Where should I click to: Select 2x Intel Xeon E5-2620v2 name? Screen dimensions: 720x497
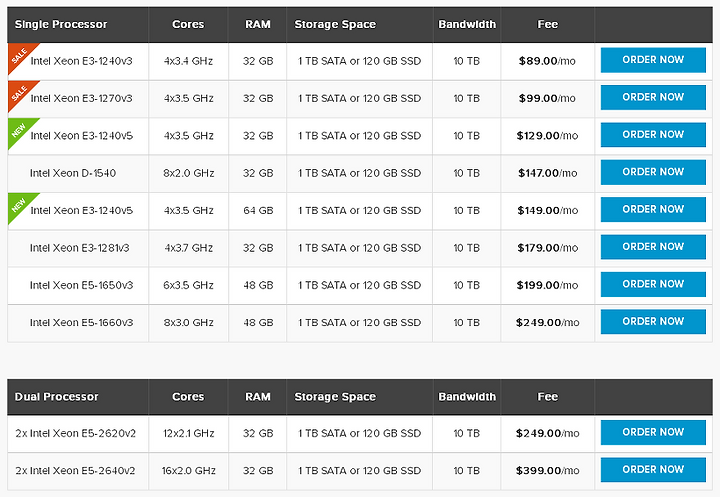click(x=76, y=434)
